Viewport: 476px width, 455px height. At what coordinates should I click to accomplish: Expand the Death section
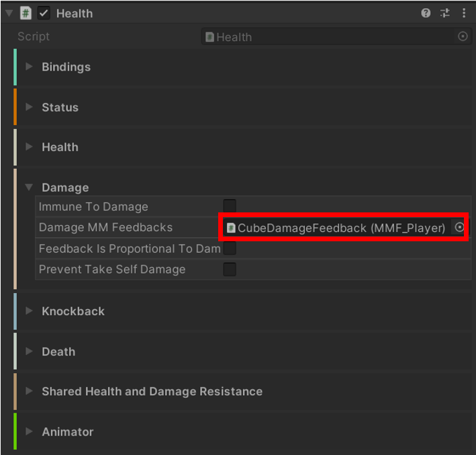29,351
